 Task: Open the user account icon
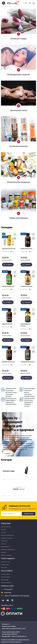(x=30, y=3)
